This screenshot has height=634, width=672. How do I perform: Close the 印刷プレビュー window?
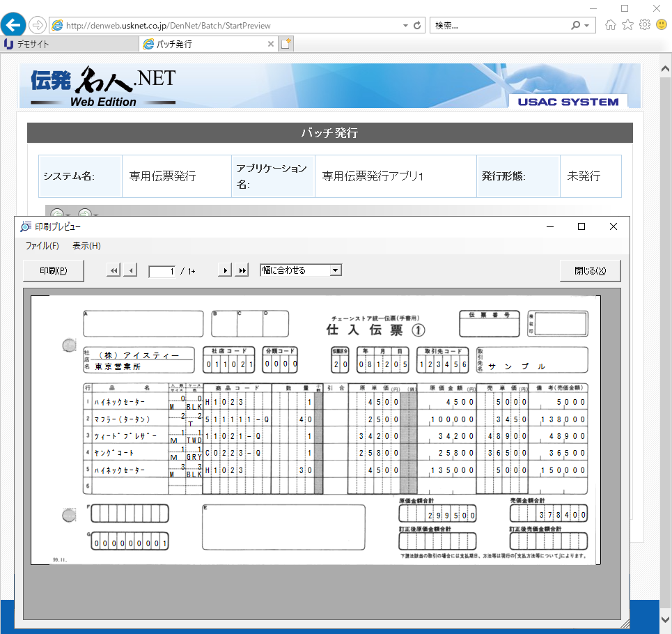tap(614, 226)
